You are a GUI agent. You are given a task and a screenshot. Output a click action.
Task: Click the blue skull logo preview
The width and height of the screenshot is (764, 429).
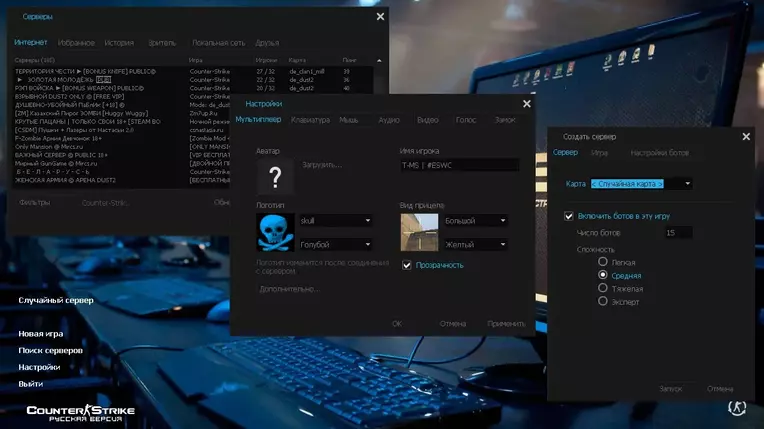[275, 233]
